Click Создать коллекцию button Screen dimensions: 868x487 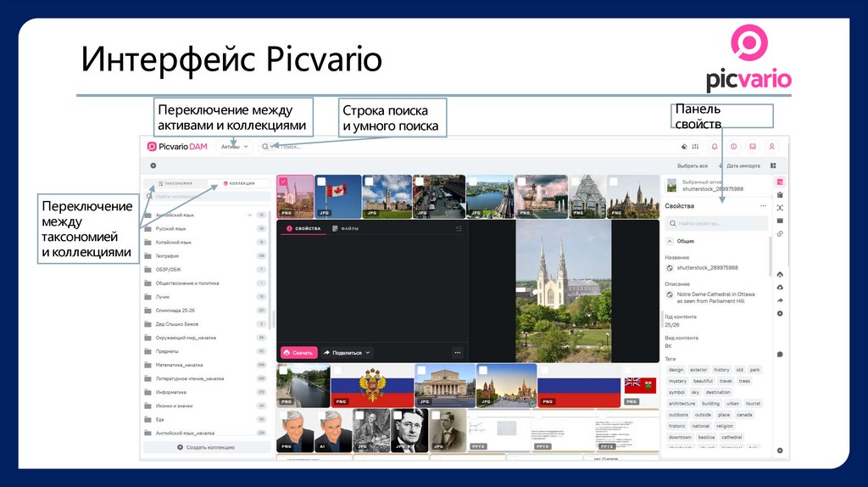(206, 447)
